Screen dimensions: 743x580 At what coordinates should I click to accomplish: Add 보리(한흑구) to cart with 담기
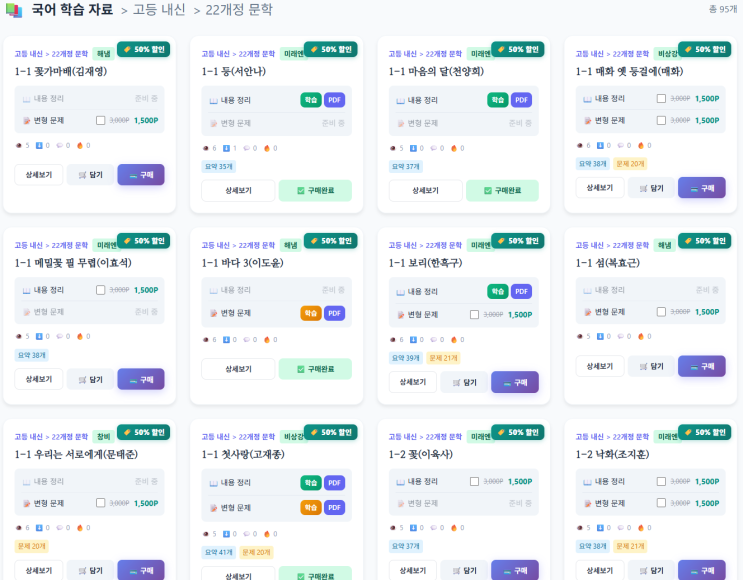464,382
